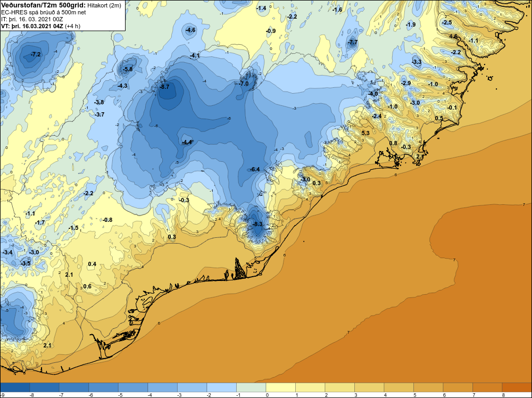Click the 0.6 temperature label

click(87, 286)
